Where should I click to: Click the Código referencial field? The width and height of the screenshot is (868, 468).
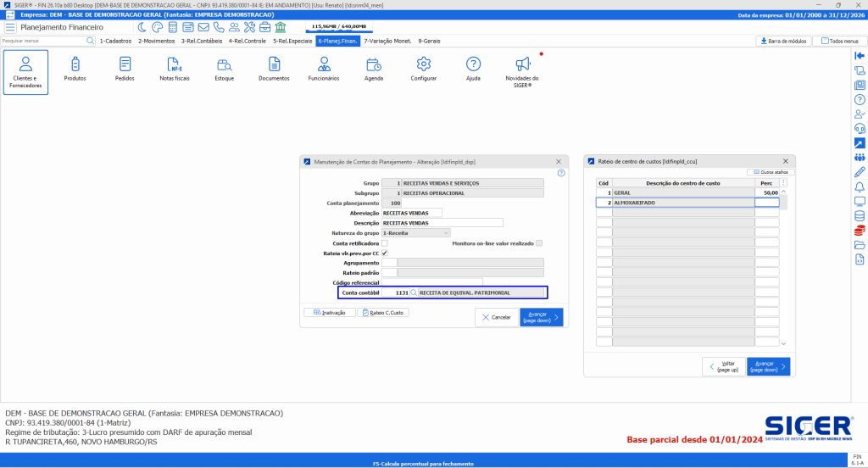pyautogui.click(x=431, y=282)
